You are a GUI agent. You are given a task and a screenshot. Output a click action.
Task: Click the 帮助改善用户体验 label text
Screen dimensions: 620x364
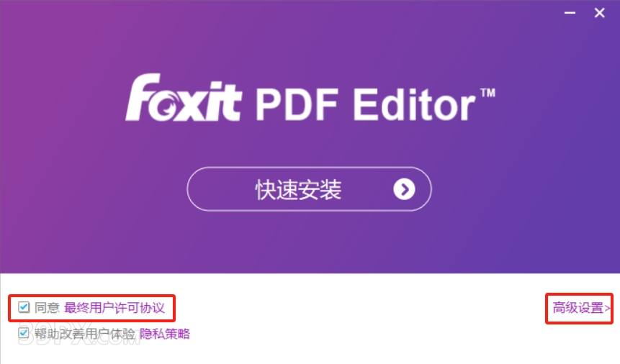click(x=85, y=334)
